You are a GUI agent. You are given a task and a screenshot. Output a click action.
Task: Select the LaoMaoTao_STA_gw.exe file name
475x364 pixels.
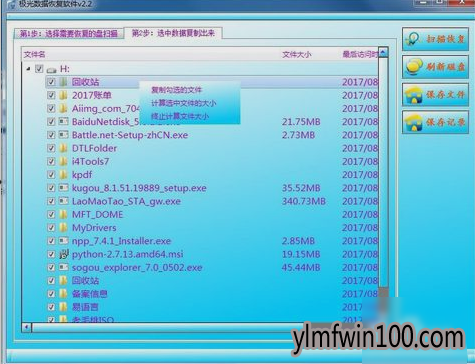(126, 201)
